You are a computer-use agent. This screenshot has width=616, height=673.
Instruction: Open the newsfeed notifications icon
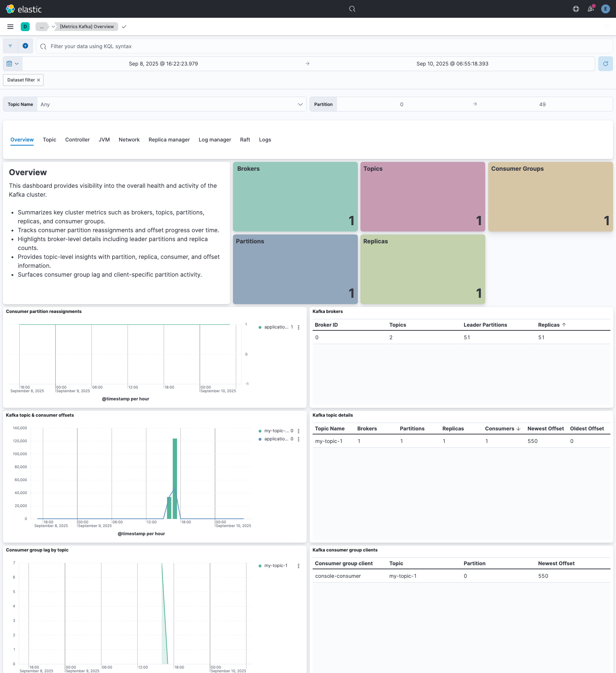click(x=590, y=9)
